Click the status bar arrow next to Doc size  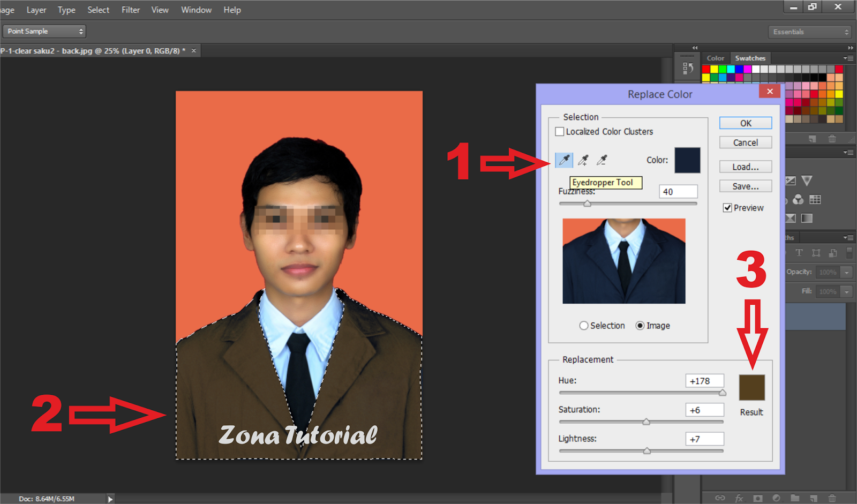110,499
